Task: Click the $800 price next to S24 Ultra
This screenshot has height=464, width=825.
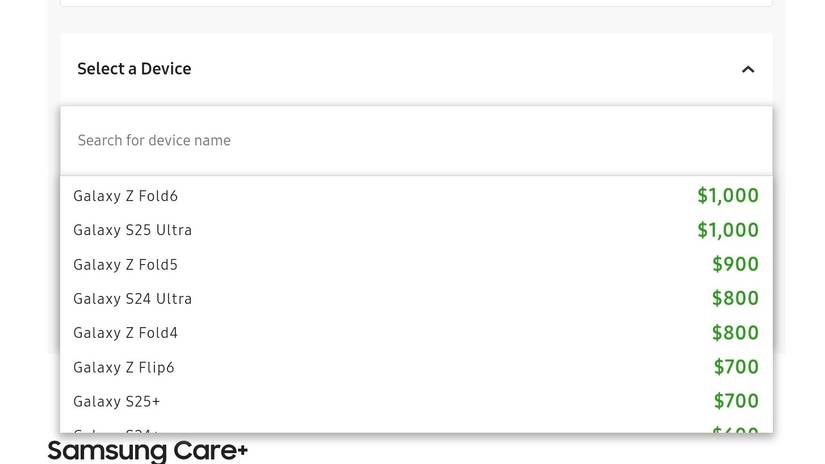Action: [x=735, y=299]
